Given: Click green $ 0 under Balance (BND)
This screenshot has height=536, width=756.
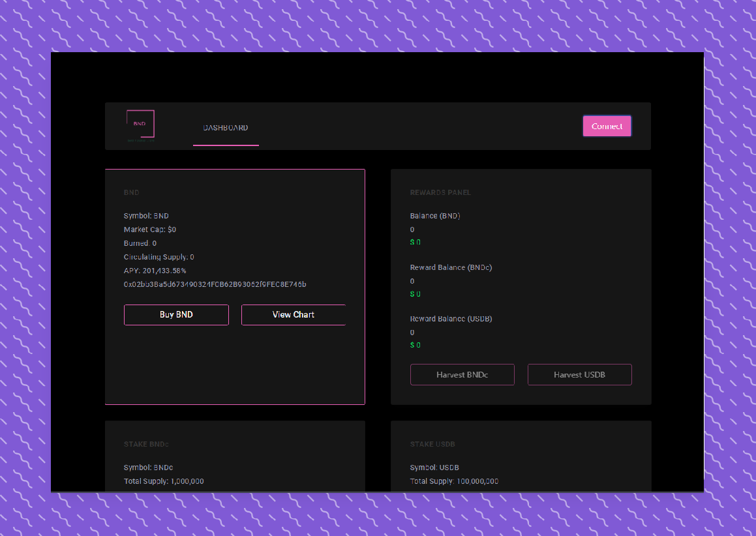Looking at the screenshot, I should (x=415, y=243).
